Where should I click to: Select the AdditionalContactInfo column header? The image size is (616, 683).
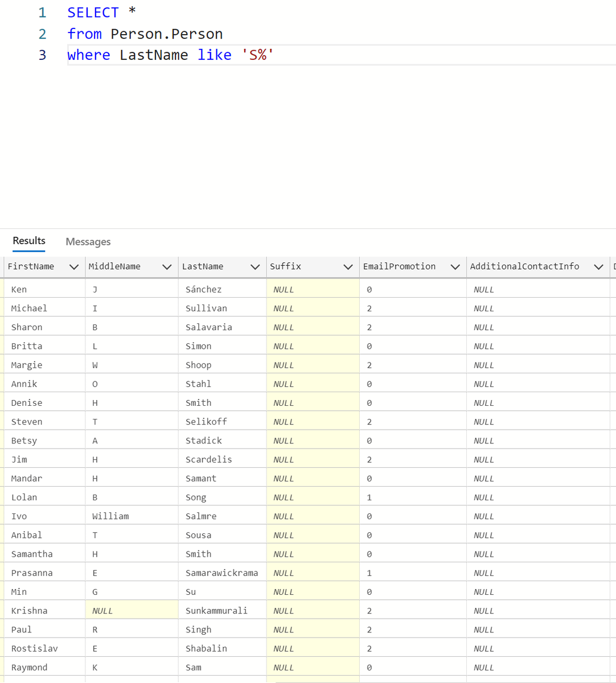[538, 266]
